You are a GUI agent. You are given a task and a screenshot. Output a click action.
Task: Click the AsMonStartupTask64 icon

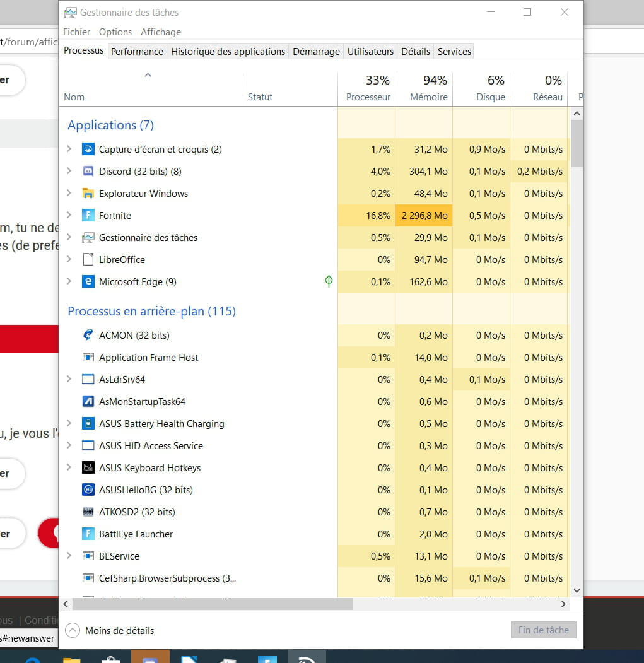(x=88, y=401)
